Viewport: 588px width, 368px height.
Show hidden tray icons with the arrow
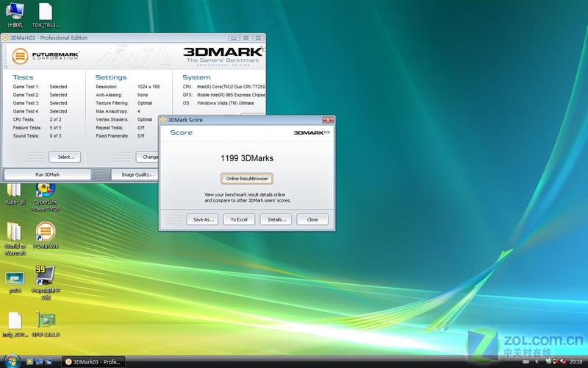click(537, 361)
